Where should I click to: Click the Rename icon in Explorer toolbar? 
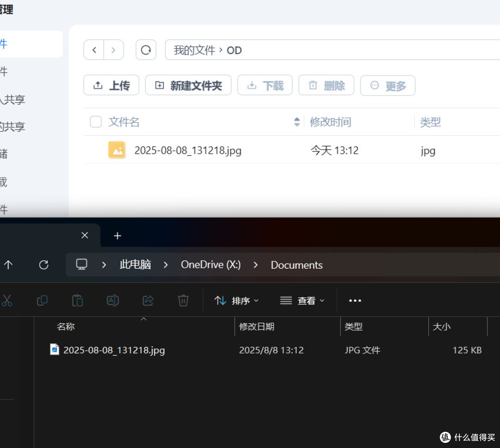click(x=112, y=300)
